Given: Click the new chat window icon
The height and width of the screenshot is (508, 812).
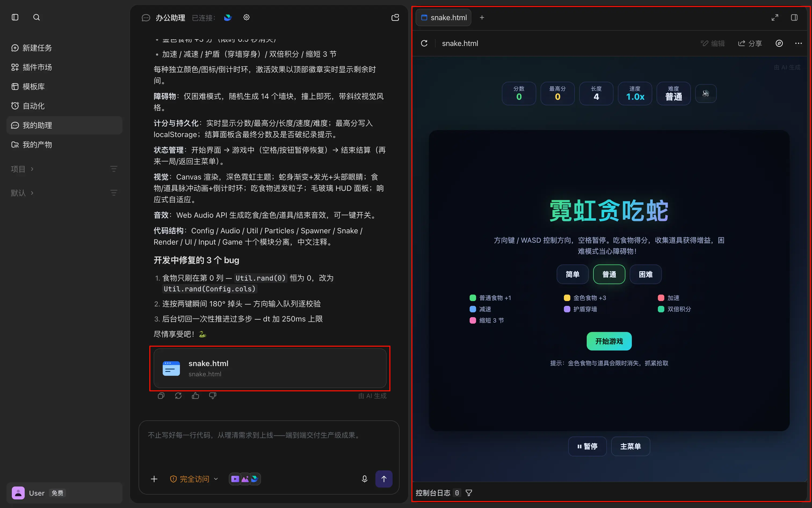Looking at the screenshot, I should tap(395, 17).
